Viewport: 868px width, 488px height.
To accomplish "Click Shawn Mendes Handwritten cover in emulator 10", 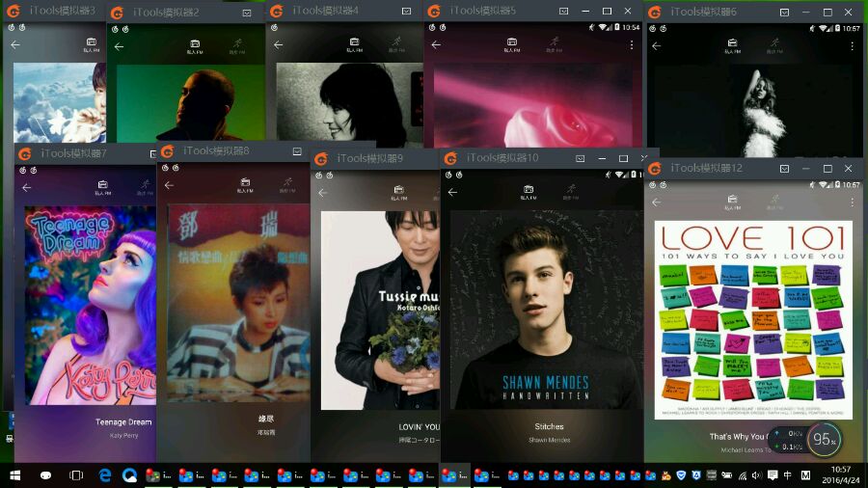I will pyautogui.click(x=547, y=310).
